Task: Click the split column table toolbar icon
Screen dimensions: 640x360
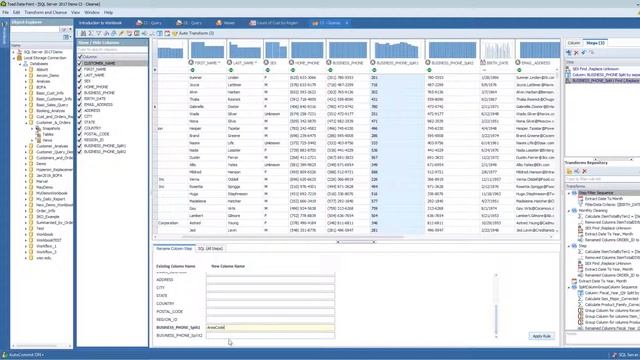Action: coord(160,33)
